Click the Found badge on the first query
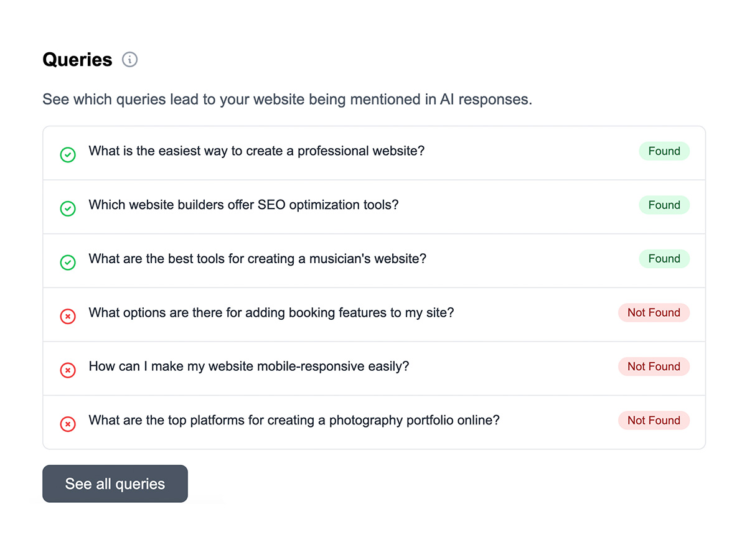This screenshot has height=560, width=747. coord(664,151)
